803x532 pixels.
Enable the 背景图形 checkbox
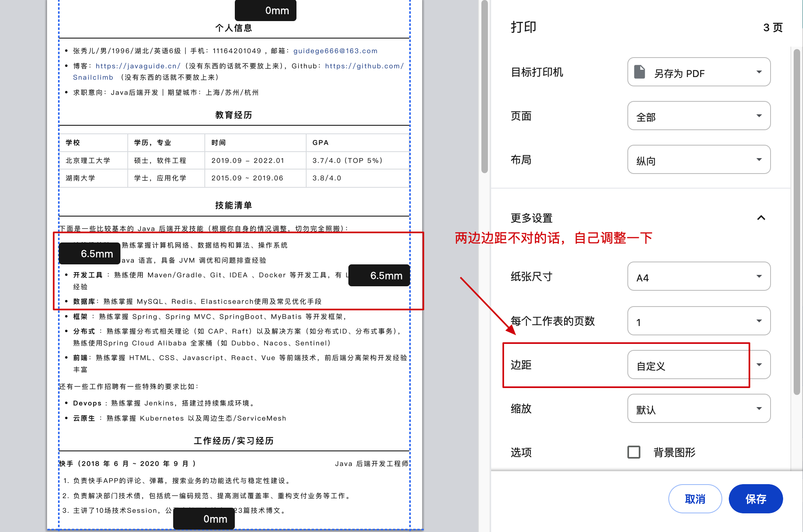[x=634, y=452]
